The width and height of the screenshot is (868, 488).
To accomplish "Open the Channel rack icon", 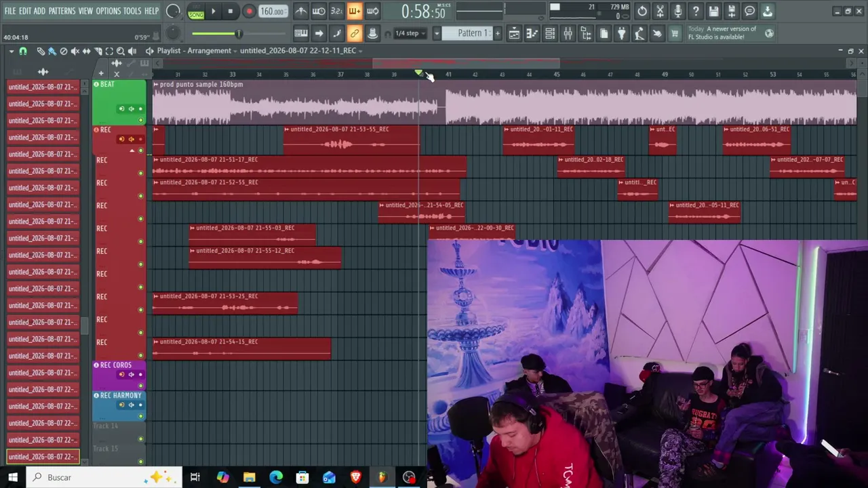I will click(550, 33).
